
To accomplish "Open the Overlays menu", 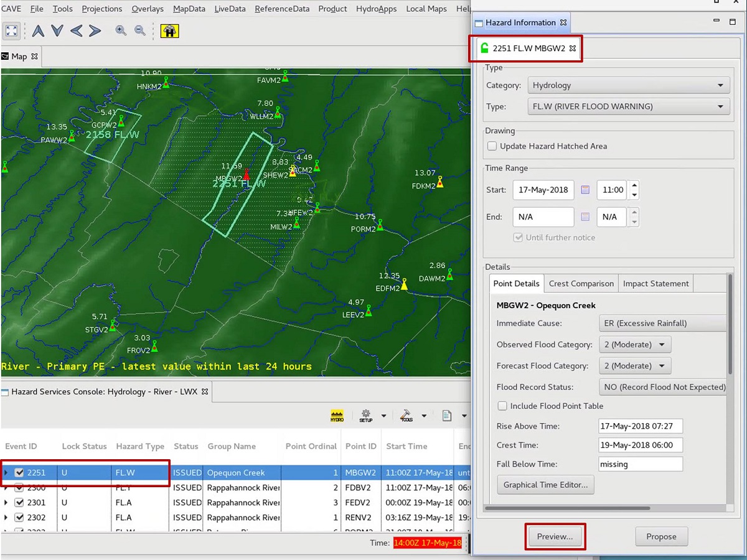I will pos(148,9).
